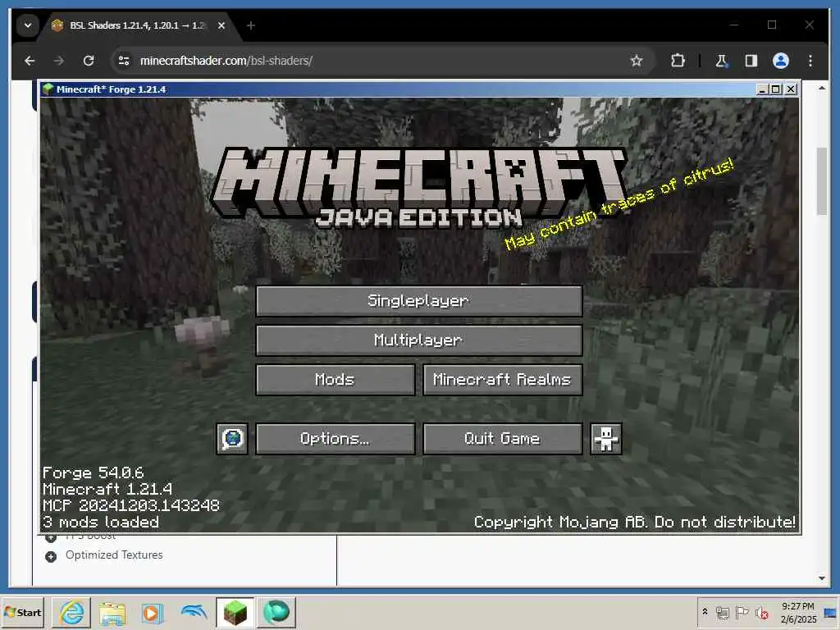Open the Multiplayer server list

419,340
